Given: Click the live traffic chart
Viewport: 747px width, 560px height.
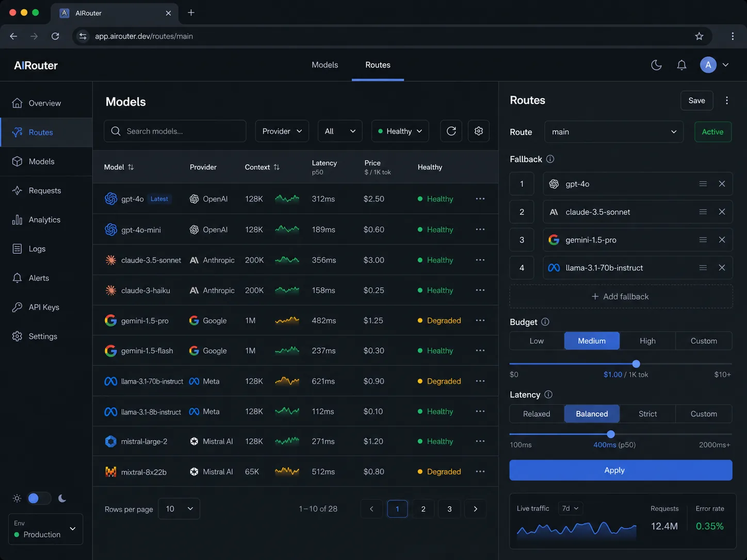Looking at the screenshot, I should [576, 530].
